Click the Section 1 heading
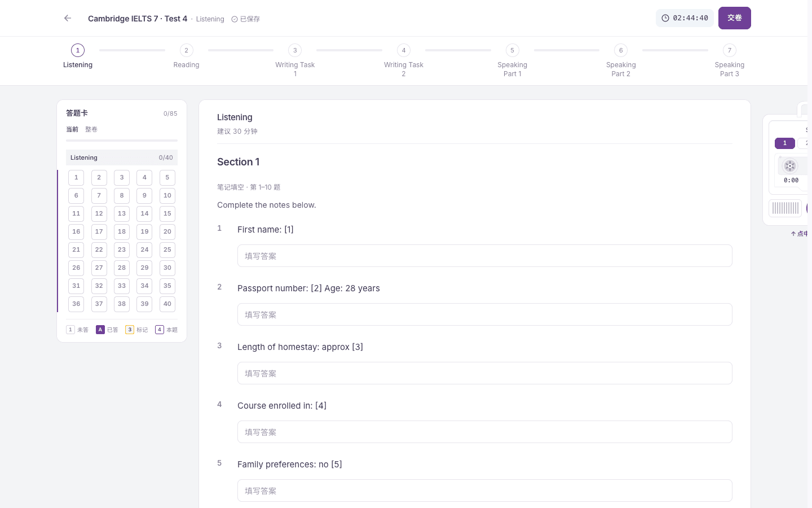812x508 pixels. coord(239,162)
